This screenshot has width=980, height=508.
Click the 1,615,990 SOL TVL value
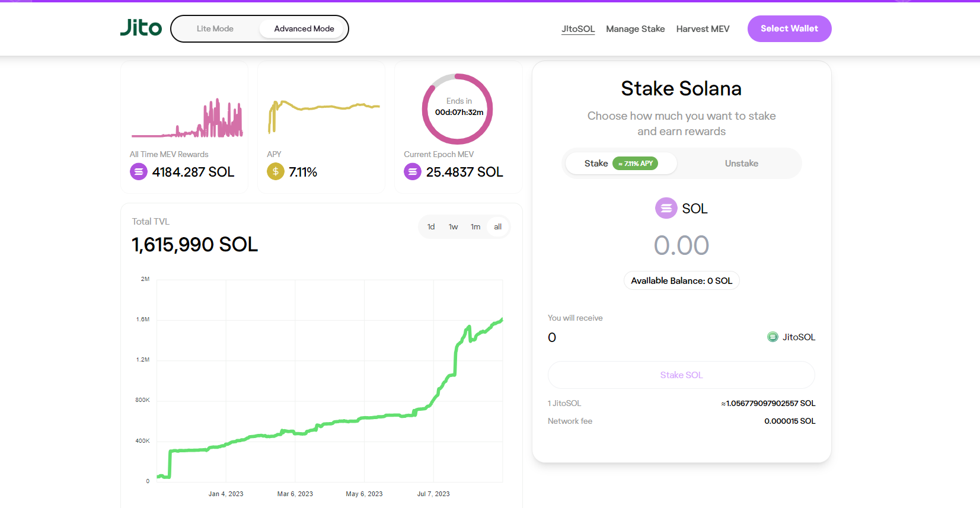coord(195,245)
